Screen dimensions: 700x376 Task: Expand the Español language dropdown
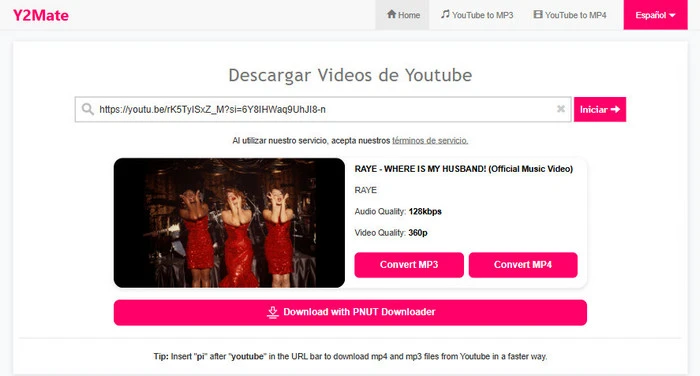click(655, 15)
